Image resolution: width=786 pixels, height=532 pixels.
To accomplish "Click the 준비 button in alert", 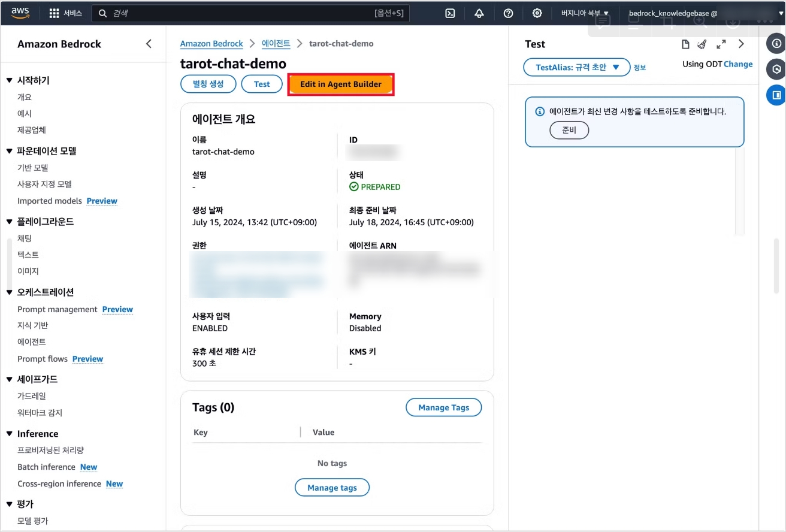I will (569, 130).
